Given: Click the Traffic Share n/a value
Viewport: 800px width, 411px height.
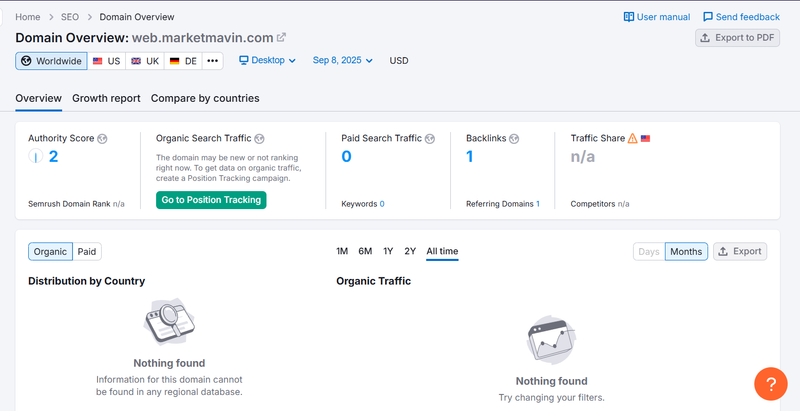Looking at the screenshot, I should tap(583, 157).
